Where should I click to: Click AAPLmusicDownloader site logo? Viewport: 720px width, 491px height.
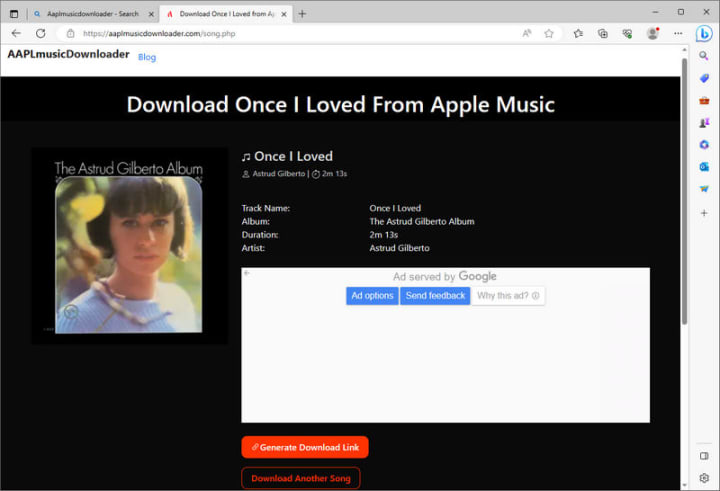pos(68,54)
